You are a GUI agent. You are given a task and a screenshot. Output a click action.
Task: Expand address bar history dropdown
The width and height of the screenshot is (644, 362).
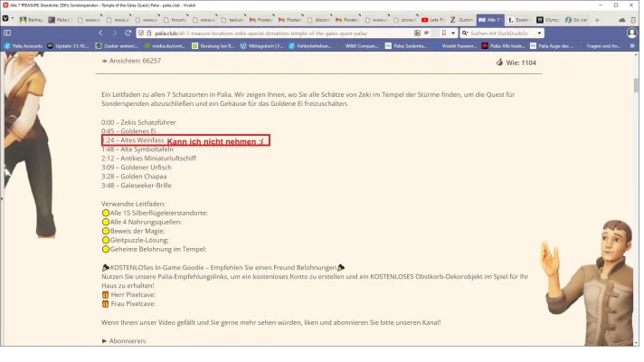(453, 33)
